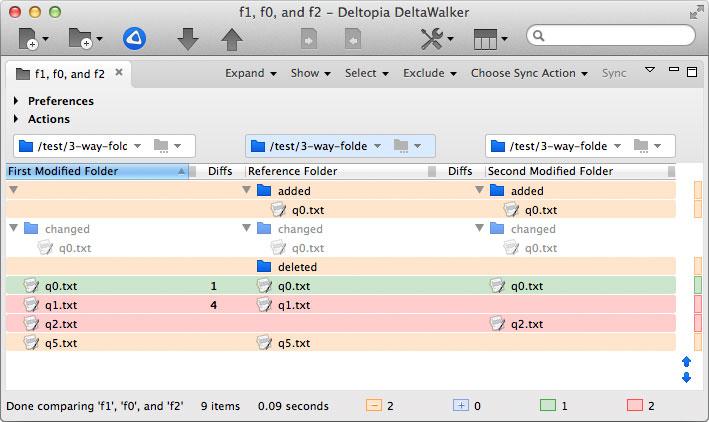Go to next difference with down arrow

pos(188,39)
